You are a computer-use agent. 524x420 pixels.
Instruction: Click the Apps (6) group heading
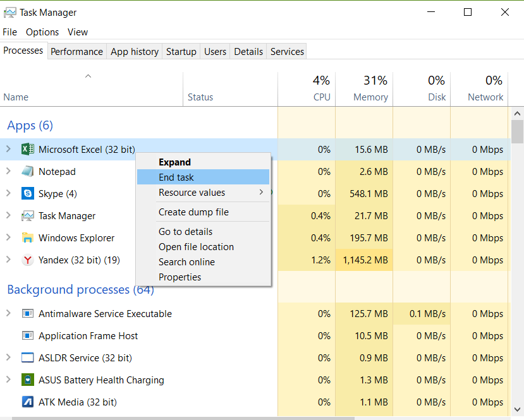30,126
